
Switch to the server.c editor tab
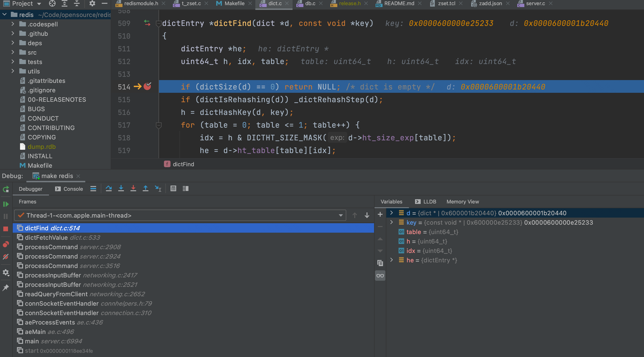click(535, 4)
